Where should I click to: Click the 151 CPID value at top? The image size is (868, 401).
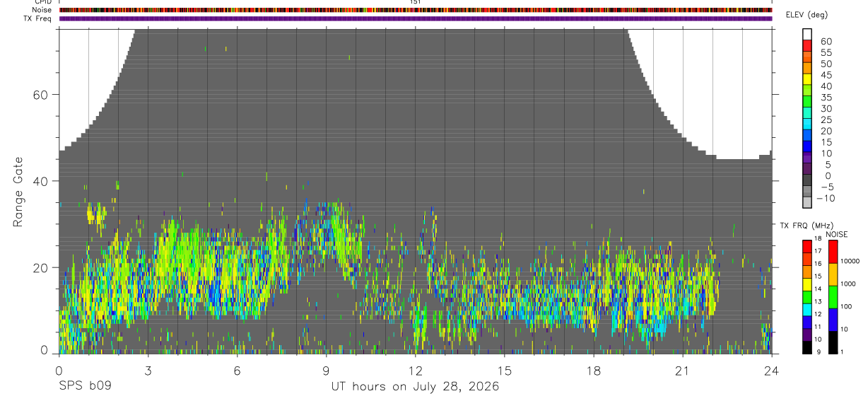point(415,2)
